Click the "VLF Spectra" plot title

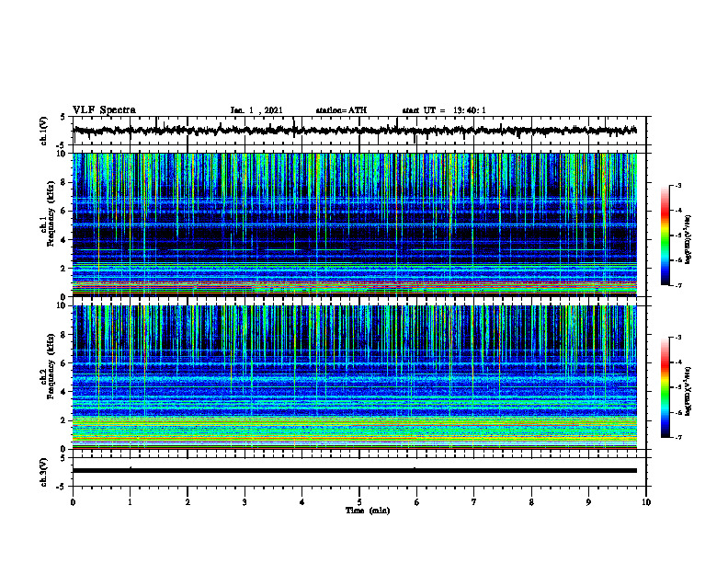tap(104, 110)
